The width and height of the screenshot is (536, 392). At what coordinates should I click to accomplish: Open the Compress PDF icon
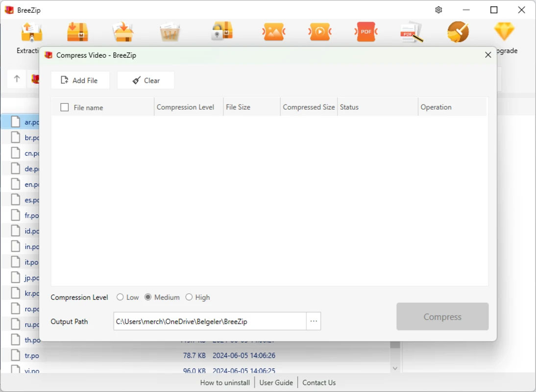tap(366, 32)
